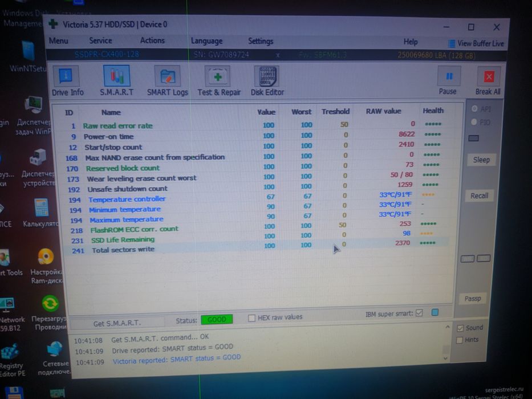Click raw value 8622 for Power-on time
This screenshot has width=532, height=399.
407,135
